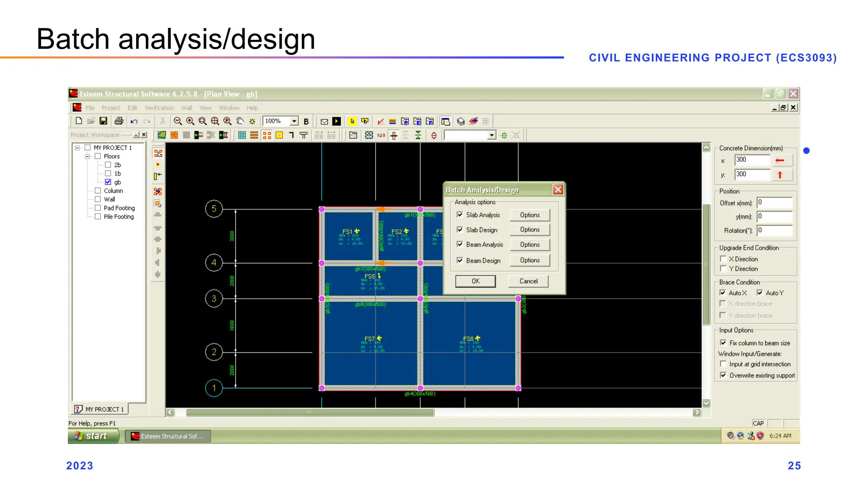The image size is (868, 488).
Task: Click the single red column point icon
Action: 158,164
